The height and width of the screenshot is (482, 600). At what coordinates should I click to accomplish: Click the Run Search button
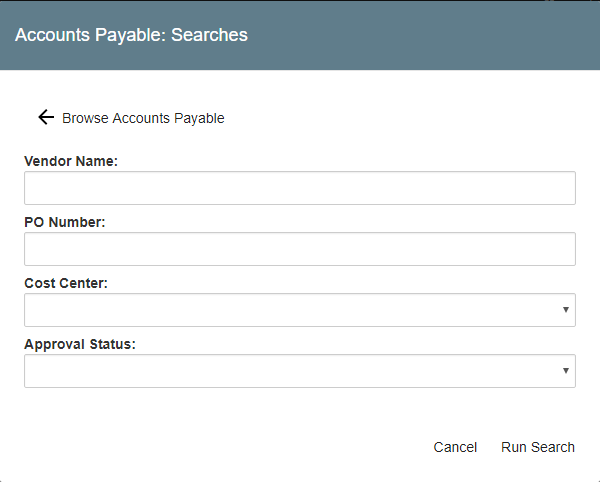pyautogui.click(x=538, y=447)
